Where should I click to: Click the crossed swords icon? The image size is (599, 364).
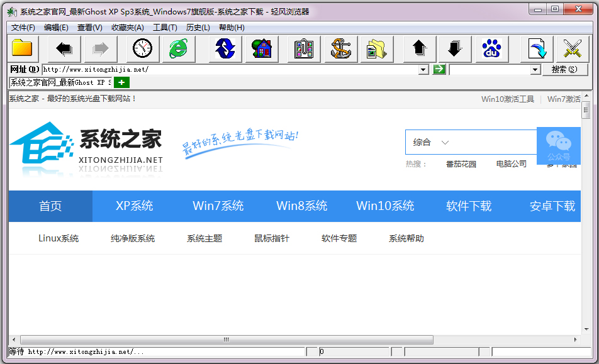pos(573,49)
